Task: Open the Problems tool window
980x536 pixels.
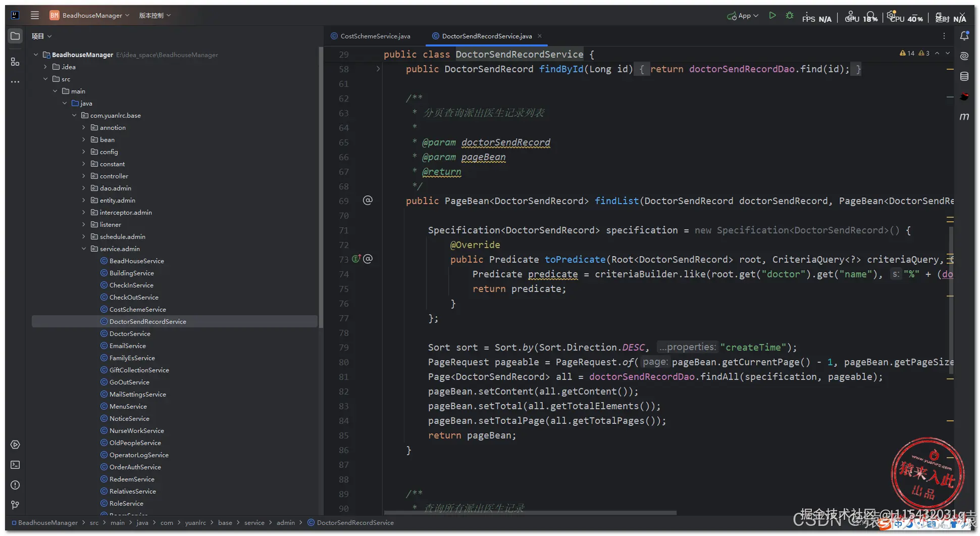Action: (x=15, y=485)
